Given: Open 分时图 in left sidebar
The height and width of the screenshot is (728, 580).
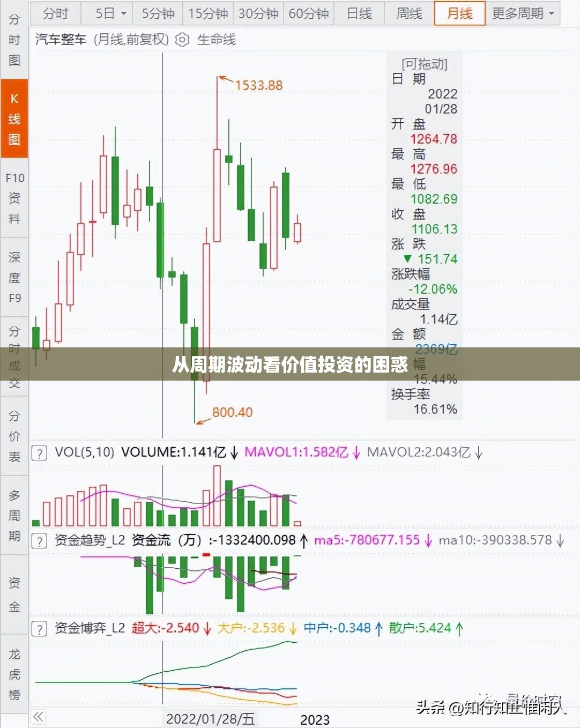Looking at the screenshot, I should coord(14,40).
